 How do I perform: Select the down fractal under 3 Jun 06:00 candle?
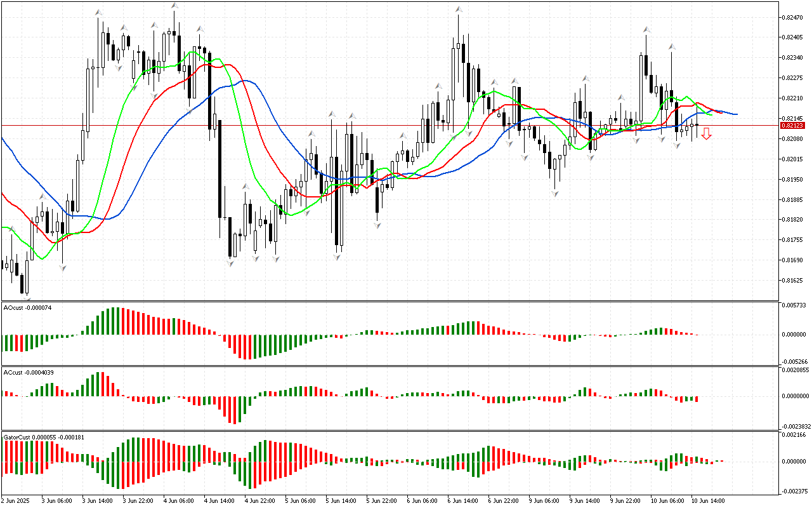click(x=62, y=268)
